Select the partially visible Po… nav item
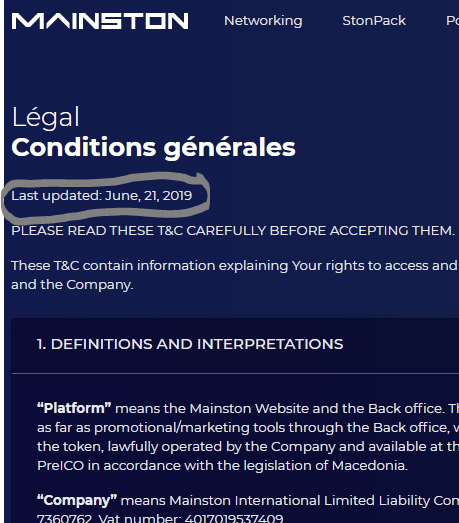Image resolution: width=459 pixels, height=523 pixels. (452, 21)
